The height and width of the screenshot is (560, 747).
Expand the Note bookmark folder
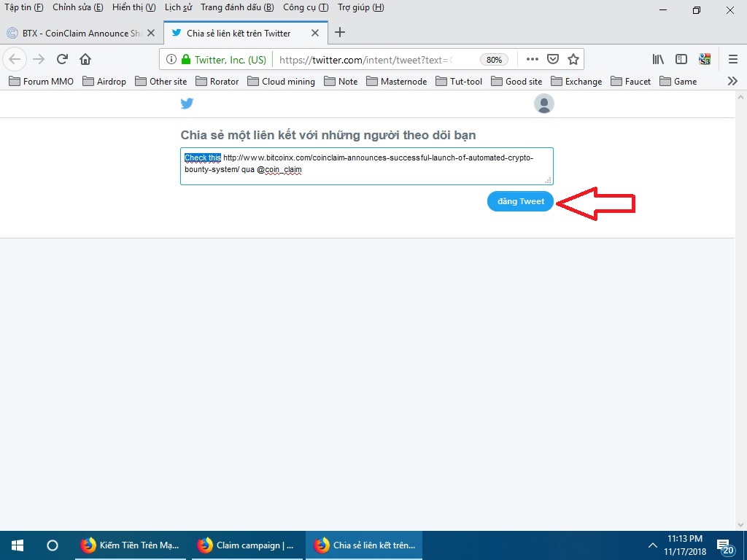[x=341, y=82]
